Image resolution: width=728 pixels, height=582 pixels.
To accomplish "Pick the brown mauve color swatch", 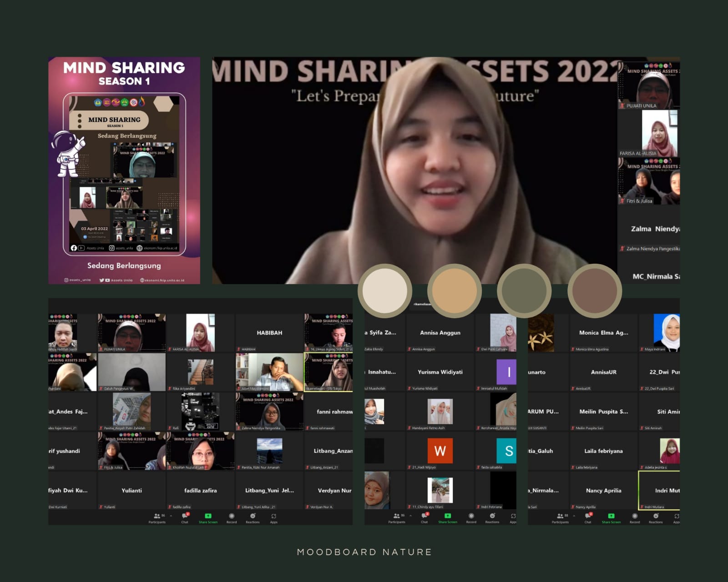I will click(595, 291).
